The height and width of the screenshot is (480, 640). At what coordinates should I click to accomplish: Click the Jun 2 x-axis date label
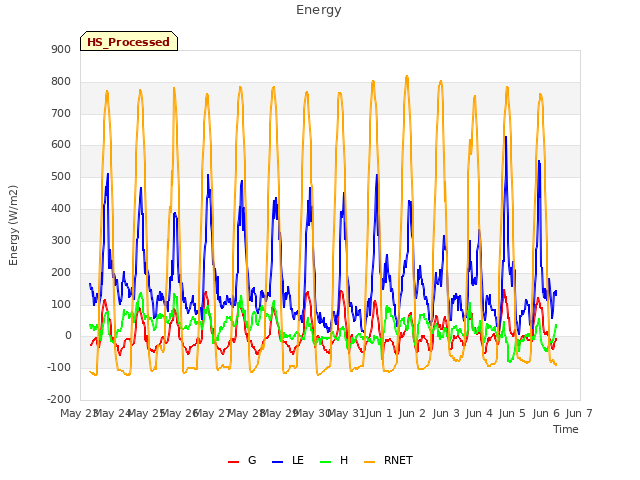412,413
